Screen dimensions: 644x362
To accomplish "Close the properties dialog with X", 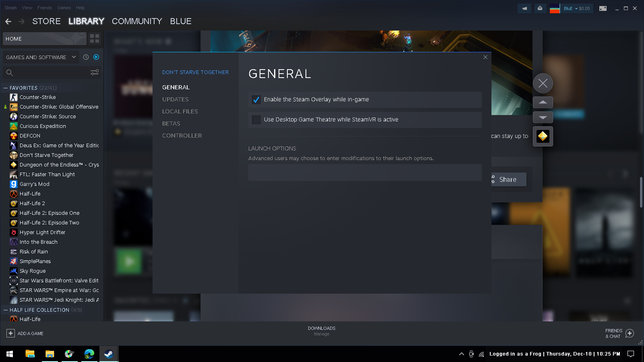I will (485, 57).
